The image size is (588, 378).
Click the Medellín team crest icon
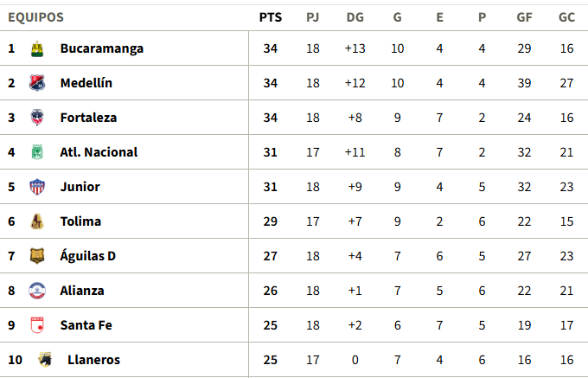pos(37,83)
